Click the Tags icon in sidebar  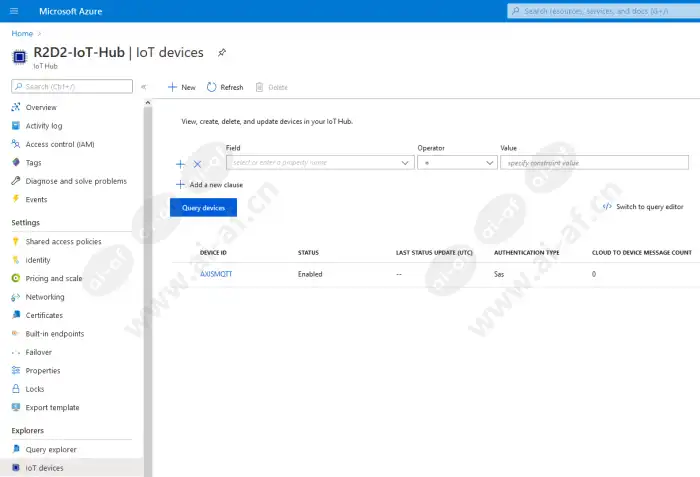16,162
